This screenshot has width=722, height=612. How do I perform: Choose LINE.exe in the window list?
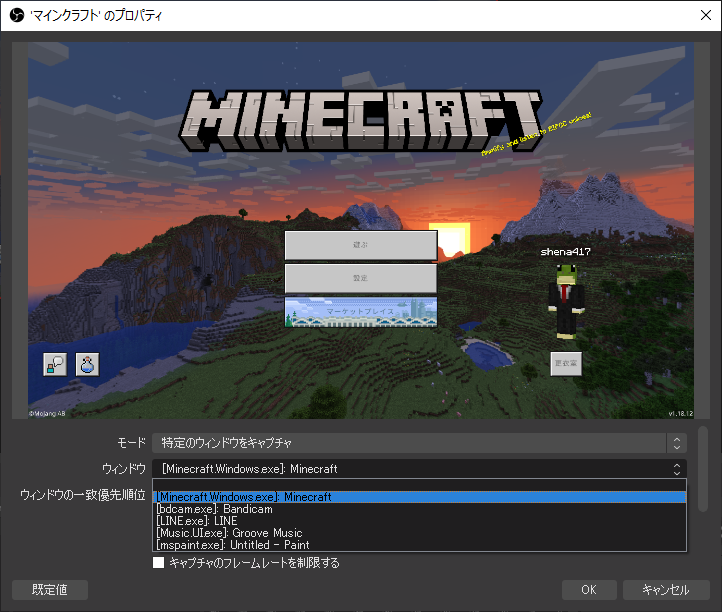420,521
